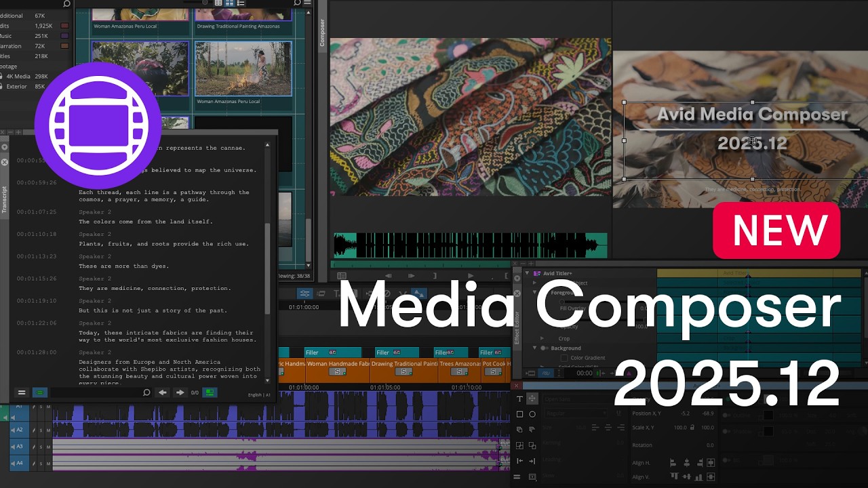Click the Send Backward layer icon in Titler
Image resolution: width=868 pixels, height=488 pixels.
pyautogui.click(x=532, y=430)
